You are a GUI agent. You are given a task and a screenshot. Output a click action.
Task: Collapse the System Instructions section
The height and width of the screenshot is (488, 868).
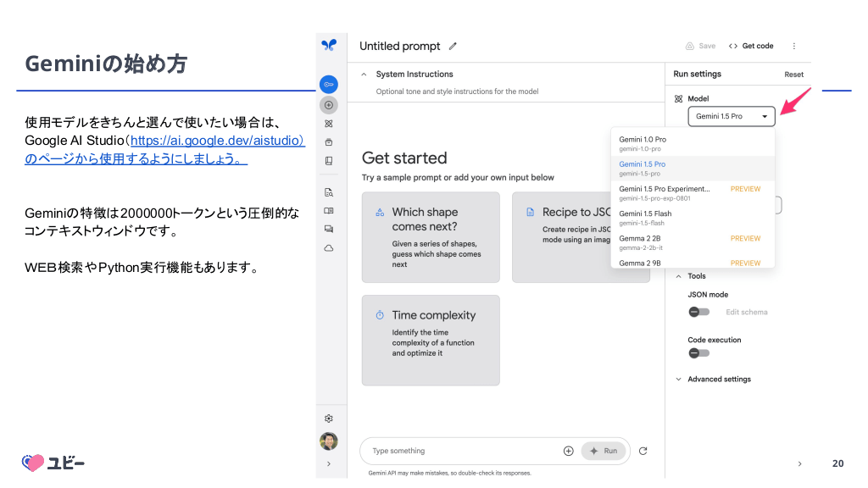coord(364,75)
